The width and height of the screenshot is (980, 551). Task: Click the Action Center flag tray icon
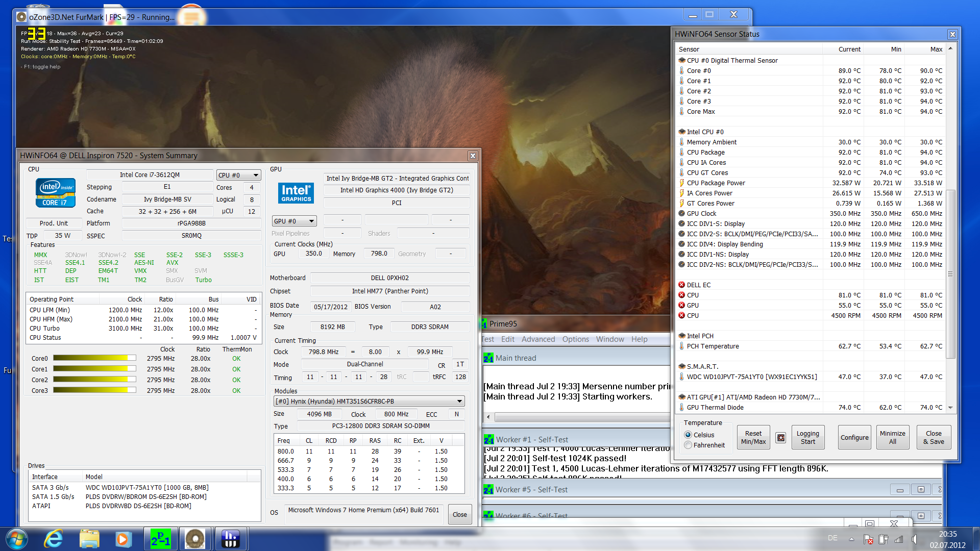tap(868, 539)
